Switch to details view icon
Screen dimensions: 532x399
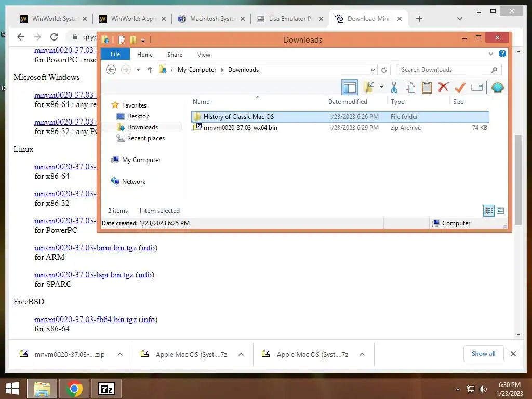click(489, 211)
